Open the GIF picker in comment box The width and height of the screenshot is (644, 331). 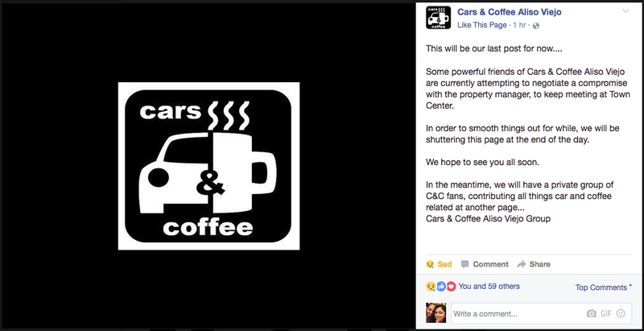(606, 314)
